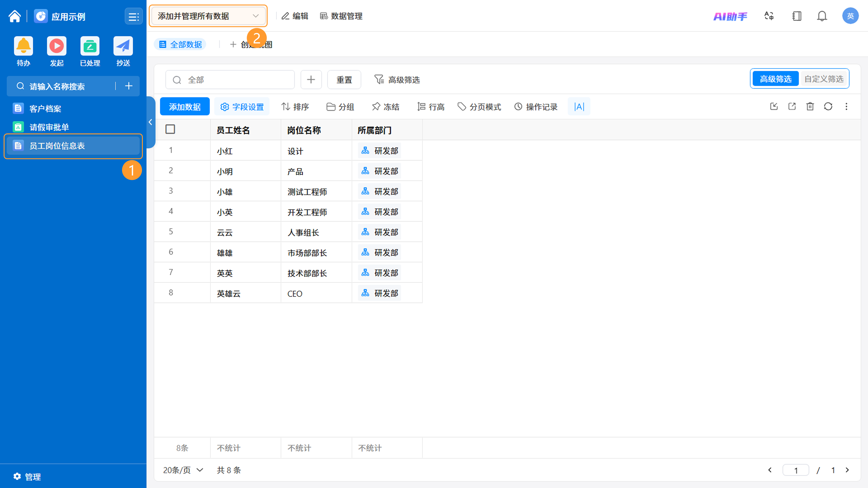This screenshot has width=868, height=488.
Task: Open notifications bell in header
Action: tap(822, 16)
